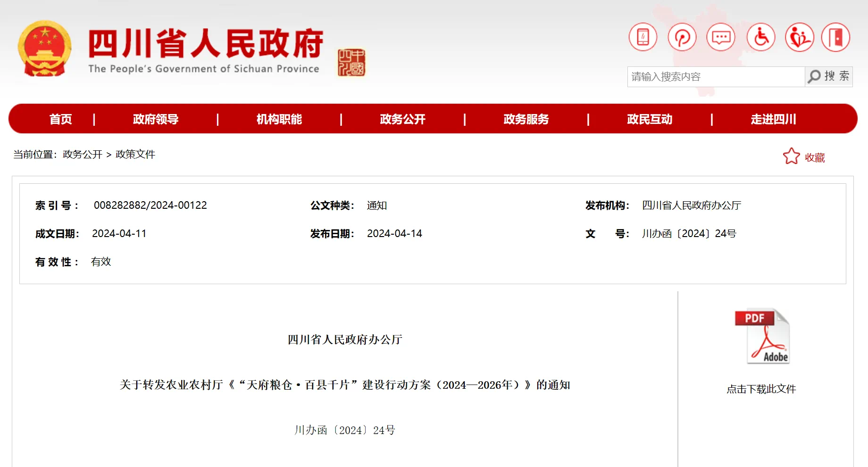Download the Adobe PDF file icon
Screen dimensions: 868x467
click(x=762, y=336)
